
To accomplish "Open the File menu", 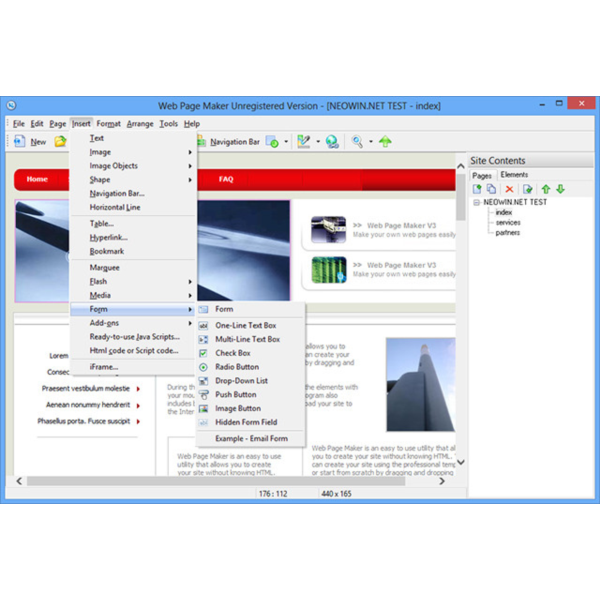I will click(19, 124).
